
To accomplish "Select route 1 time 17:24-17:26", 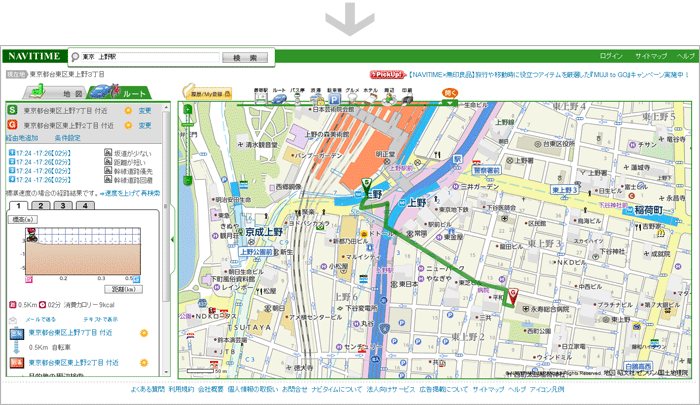I will click(40, 153).
